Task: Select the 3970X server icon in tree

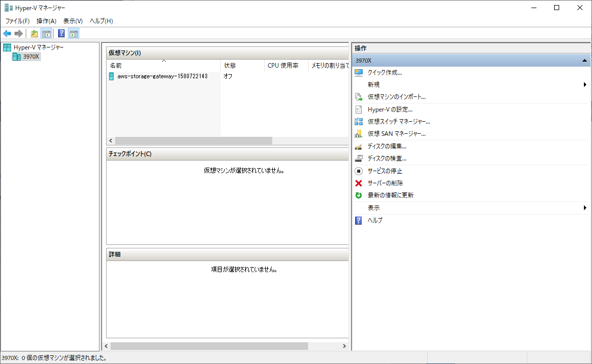Action: pyautogui.click(x=17, y=57)
